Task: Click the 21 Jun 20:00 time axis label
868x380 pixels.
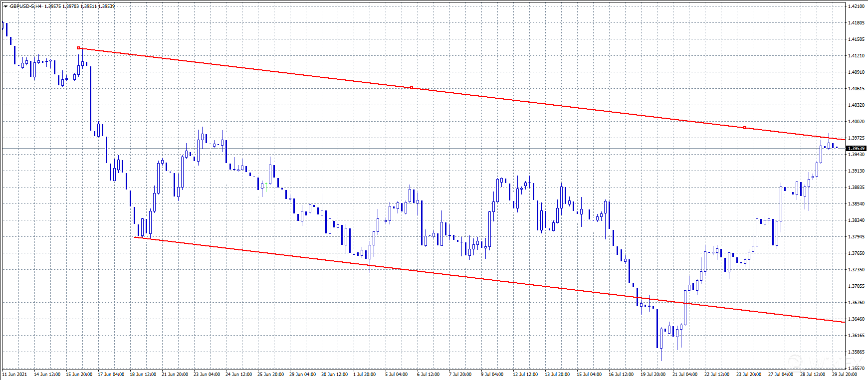Action: click(x=175, y=375)
